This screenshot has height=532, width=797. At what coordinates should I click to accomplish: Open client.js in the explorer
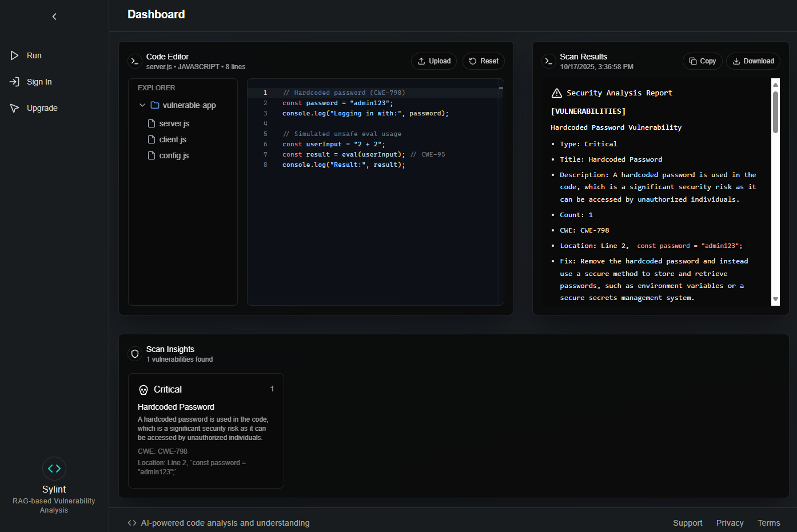tap(173, 139)
